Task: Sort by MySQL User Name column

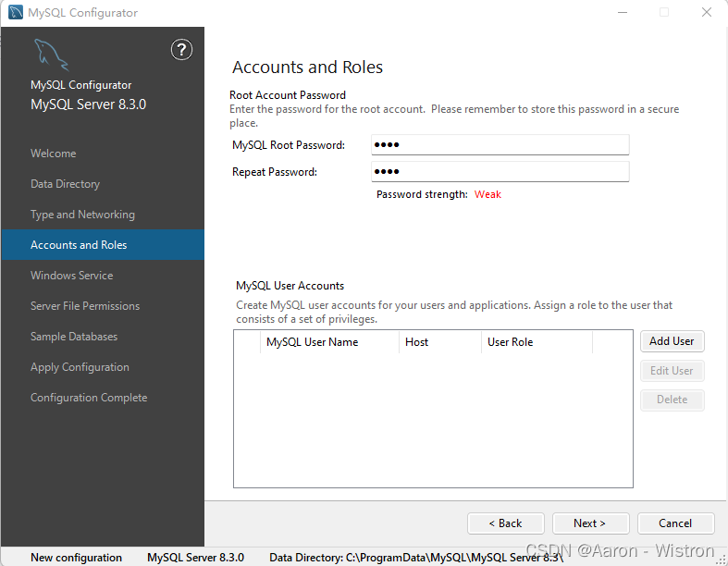Action: (329, 342)
